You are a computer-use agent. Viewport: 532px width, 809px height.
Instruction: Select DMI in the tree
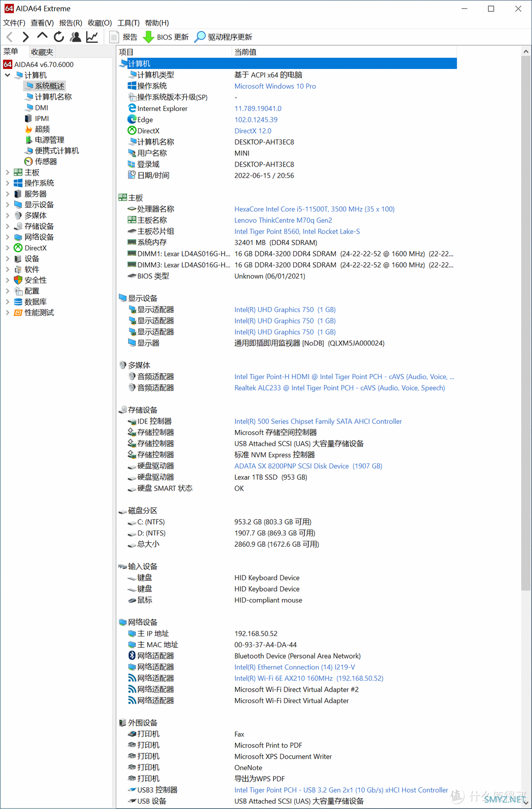pos(41,107)
